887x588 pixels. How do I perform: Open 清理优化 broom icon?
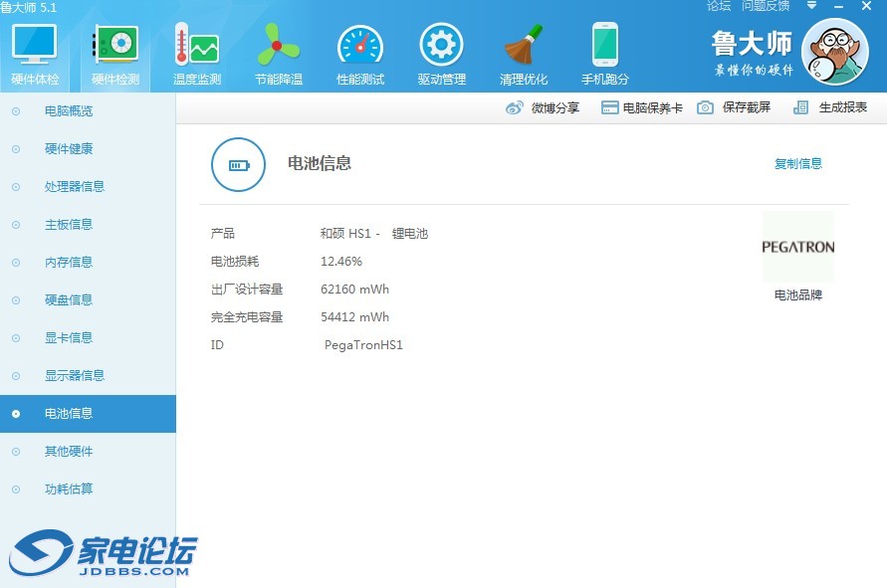(524, 44)
